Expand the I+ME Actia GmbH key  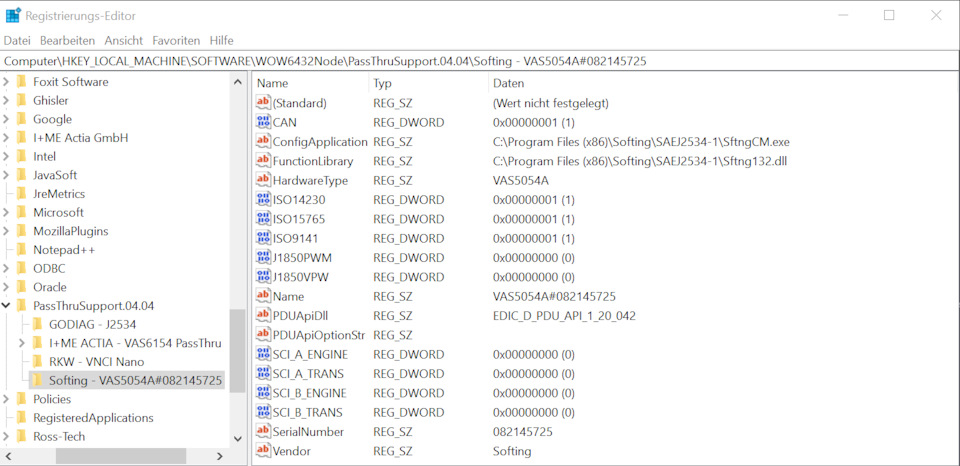6,138
